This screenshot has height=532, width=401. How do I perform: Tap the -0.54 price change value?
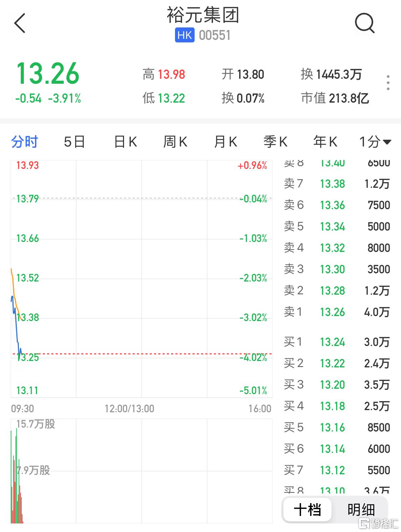coord(28,98)
